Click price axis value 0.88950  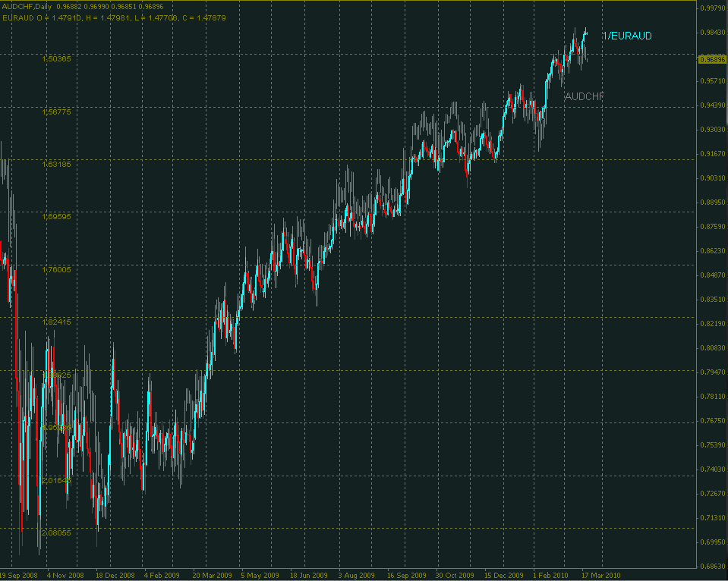713,203
